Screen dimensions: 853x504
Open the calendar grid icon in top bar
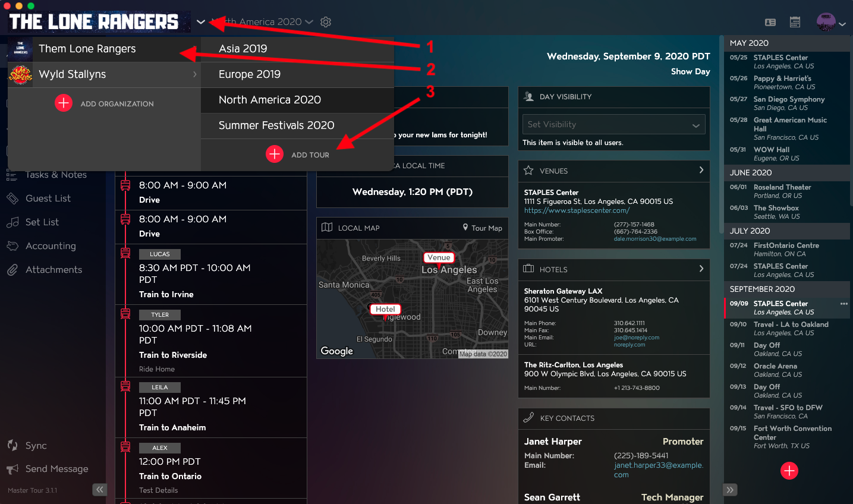point(795,22)
